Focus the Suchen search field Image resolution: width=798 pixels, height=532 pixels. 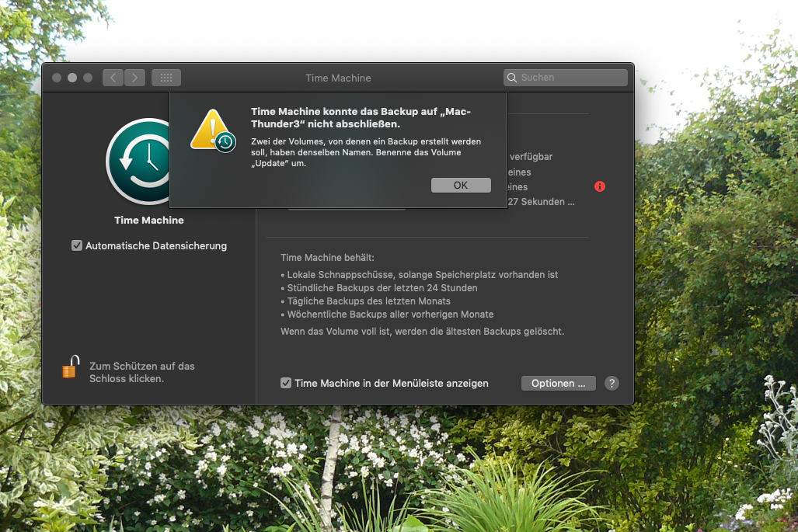pyautogui.click(x=566, y=78)
